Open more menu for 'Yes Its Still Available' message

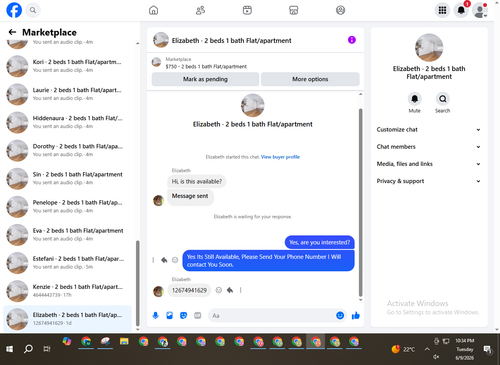click(x=153, y=260)
